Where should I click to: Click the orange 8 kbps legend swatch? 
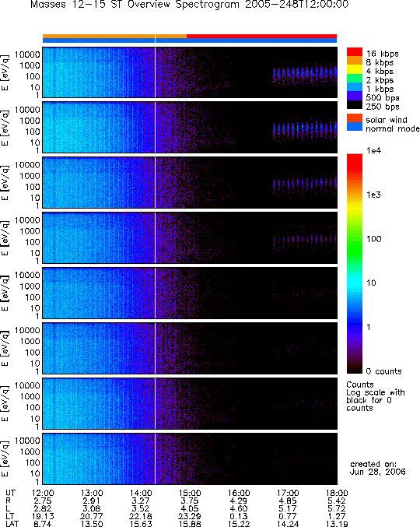[x=355, y=61]
